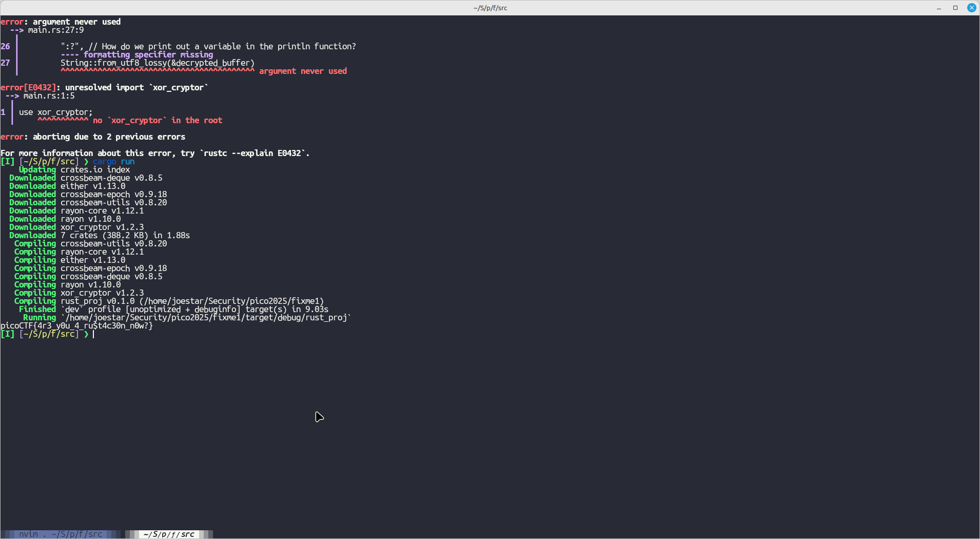The width and height of the screenshot is (980, 539).
Task: Maximize the terminal window
Action: (x=955, y=8)
